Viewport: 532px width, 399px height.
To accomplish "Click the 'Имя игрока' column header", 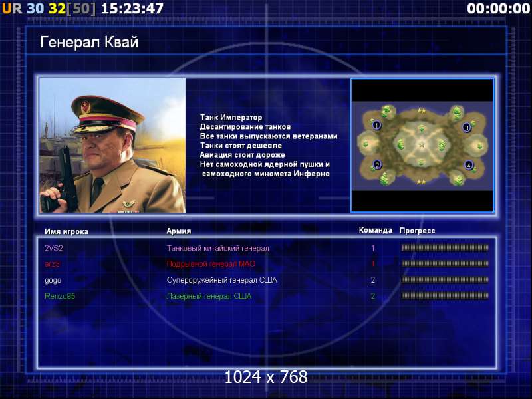I will click(66, 231).
